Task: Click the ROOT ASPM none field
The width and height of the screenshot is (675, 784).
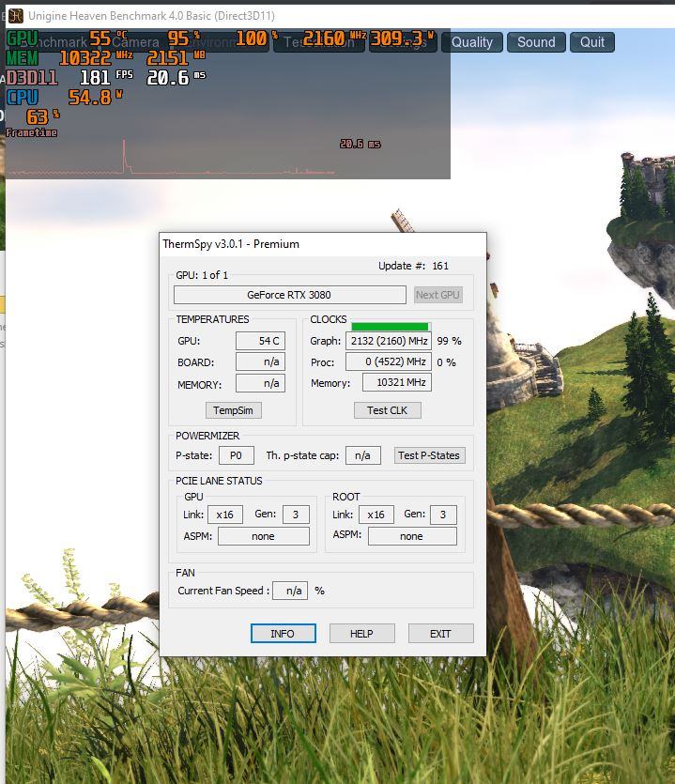Action: click(412, 536)
